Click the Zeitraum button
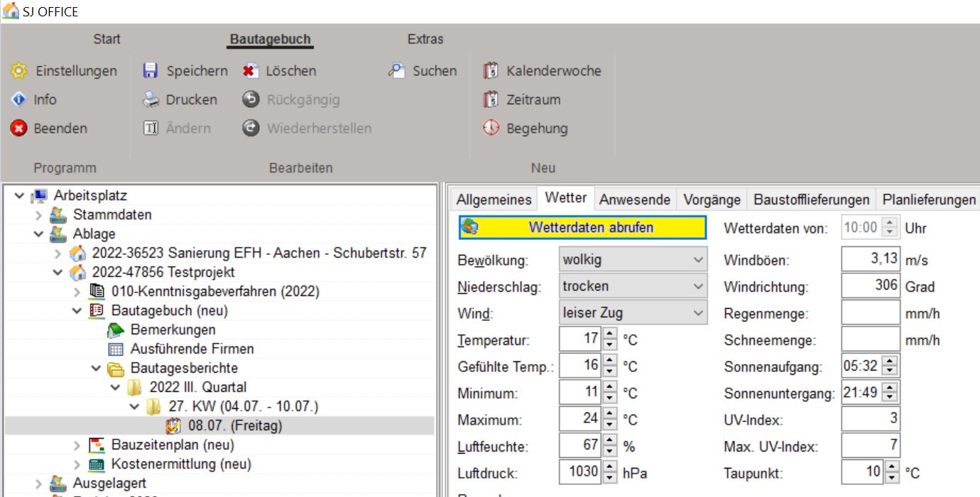The image size is (980, 497). [x=533, y=100]
